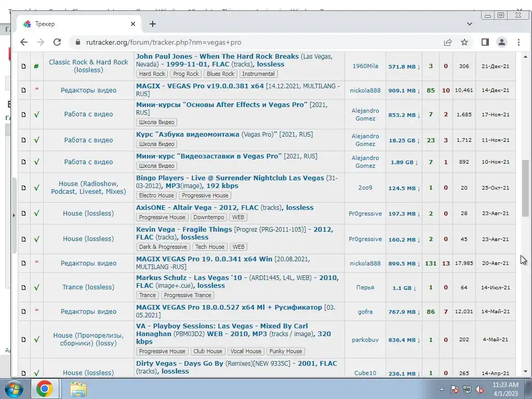Open author gofra profile
Screen dimensions: 532x399
365,312
